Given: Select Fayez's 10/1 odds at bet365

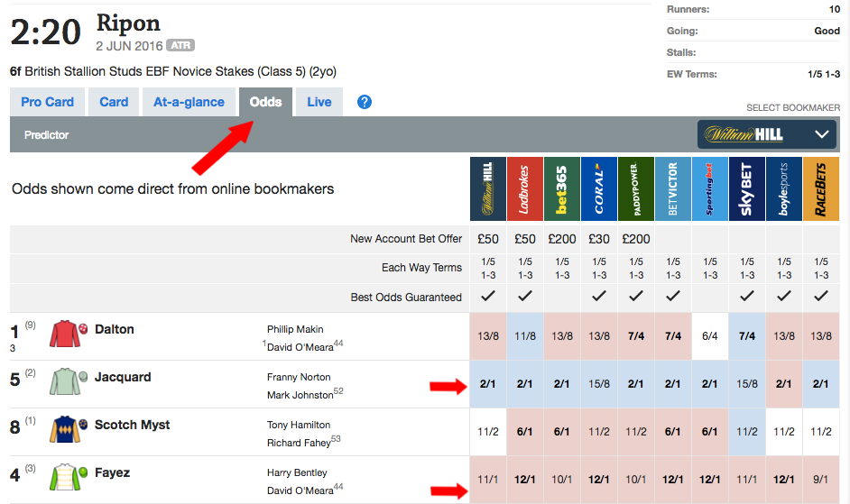Looking at the screenshot, I should tap(561, 480).
